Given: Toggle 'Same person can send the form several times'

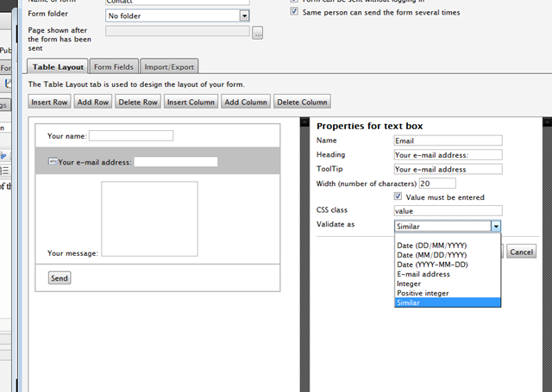Looking at the screenshot, I should click(294, 12).
